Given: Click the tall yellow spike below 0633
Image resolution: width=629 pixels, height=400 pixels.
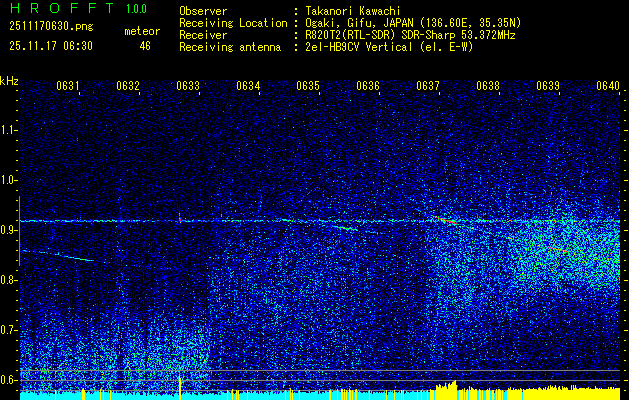Looking at the screenshot, I should pyautogui.click(x=180, y=386).
